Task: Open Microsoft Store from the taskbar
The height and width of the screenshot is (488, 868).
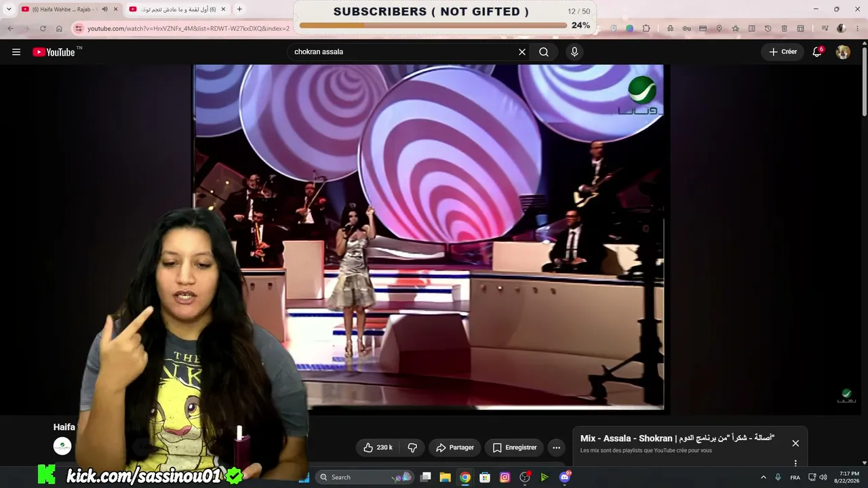Action: pyautogui.click(x=485, y=477)
